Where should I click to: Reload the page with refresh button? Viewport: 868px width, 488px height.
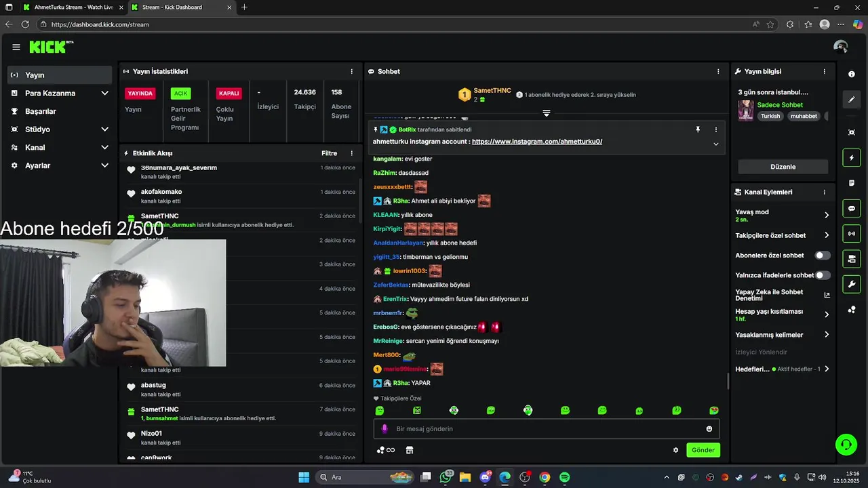tap(25, 24)
